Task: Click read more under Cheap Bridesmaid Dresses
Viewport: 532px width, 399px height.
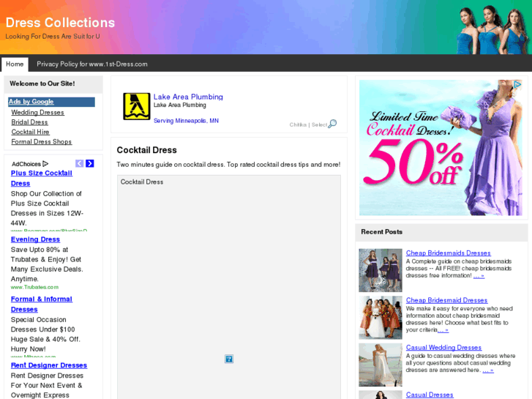Action: tap(443, 330)
